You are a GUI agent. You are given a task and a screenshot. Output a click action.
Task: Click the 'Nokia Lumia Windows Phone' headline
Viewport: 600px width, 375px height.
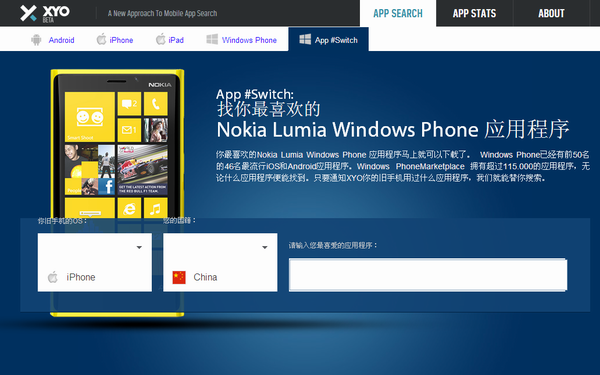coord(347,130)
